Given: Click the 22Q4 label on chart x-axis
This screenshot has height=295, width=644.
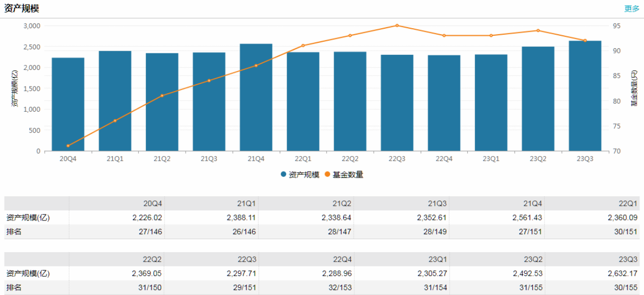Looking at the screenshot, I should pyautogui.click(x=444, y=159).
